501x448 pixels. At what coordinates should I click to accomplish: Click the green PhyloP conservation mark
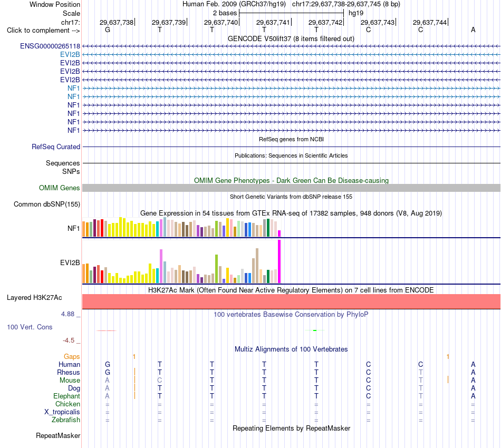coord(315,330)
